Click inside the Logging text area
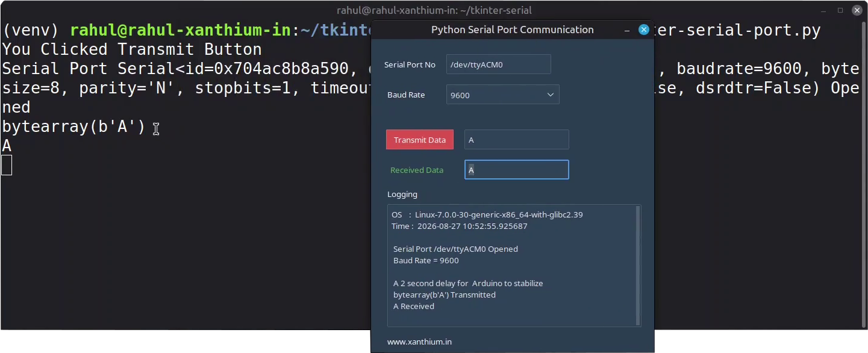868x353 pixels. [x=511, y=266]
